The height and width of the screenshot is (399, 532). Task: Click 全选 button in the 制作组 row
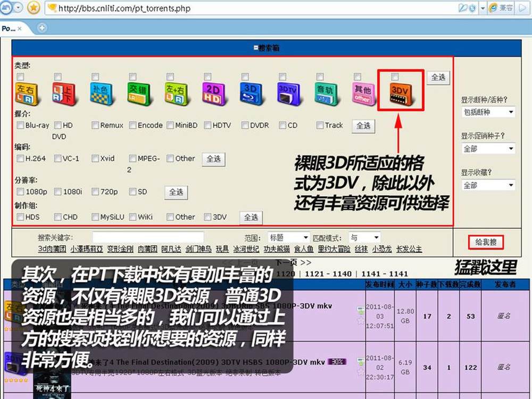251,218
